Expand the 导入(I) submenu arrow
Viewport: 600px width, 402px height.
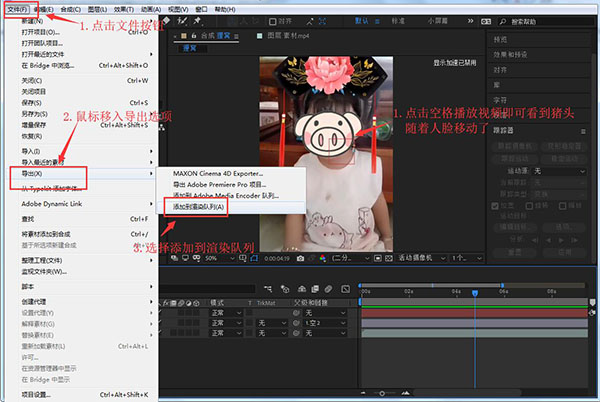coord(151,151)
